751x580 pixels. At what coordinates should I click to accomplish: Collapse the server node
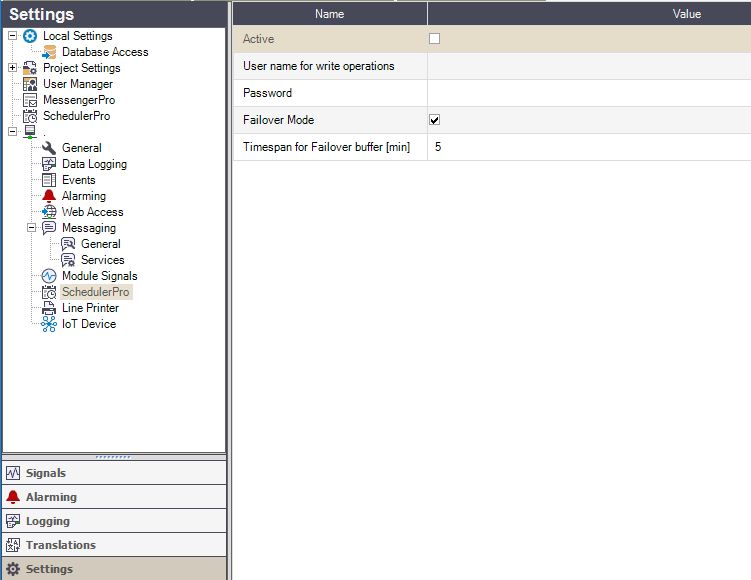click(12, 132)
